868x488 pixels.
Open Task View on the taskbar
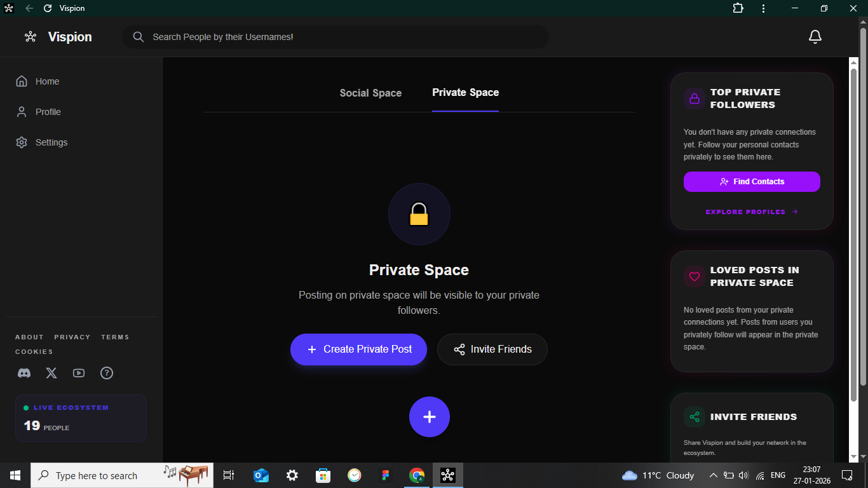(x=229, y=475)
